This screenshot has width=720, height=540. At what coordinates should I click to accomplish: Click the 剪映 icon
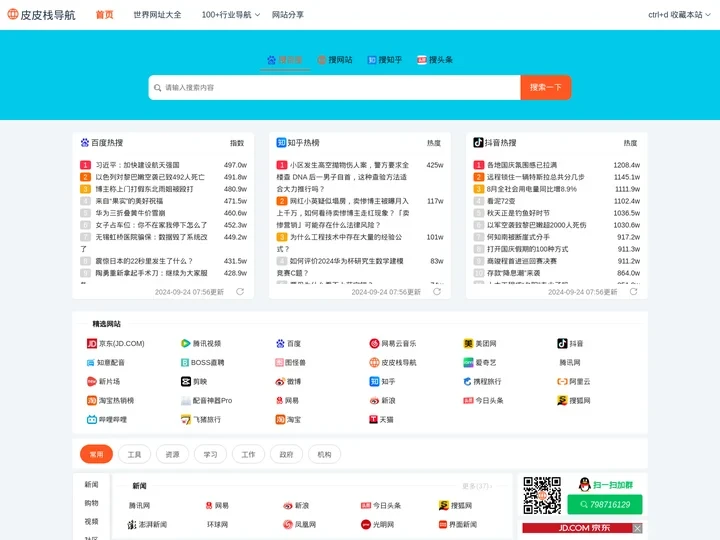click(186, 382)
